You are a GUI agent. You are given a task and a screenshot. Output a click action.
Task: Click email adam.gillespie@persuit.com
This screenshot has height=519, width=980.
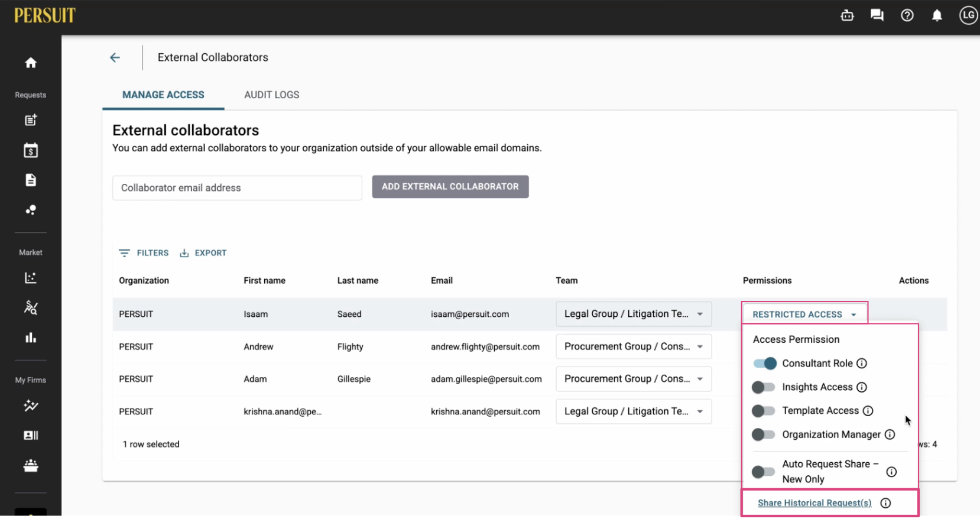point(486,379)
